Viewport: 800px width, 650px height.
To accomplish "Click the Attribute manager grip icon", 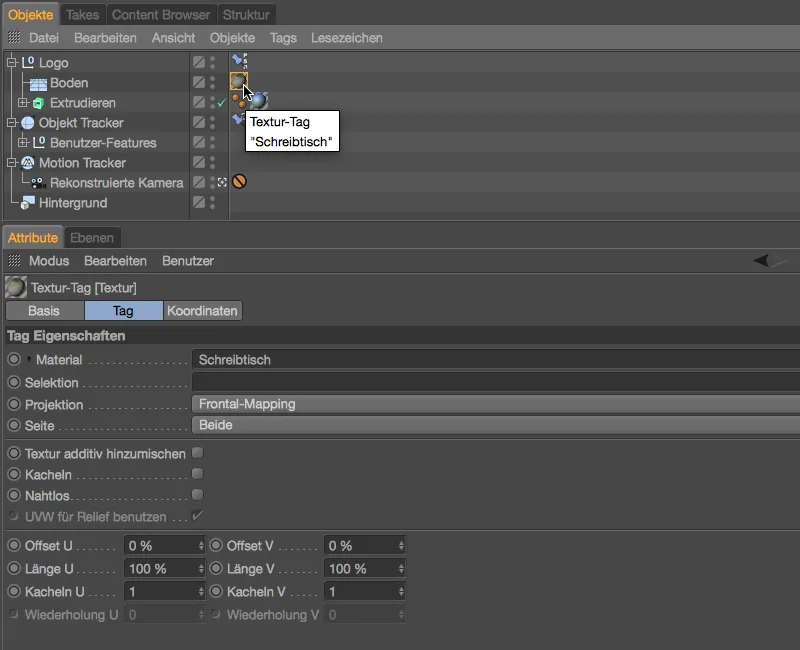I will (14, 261).
